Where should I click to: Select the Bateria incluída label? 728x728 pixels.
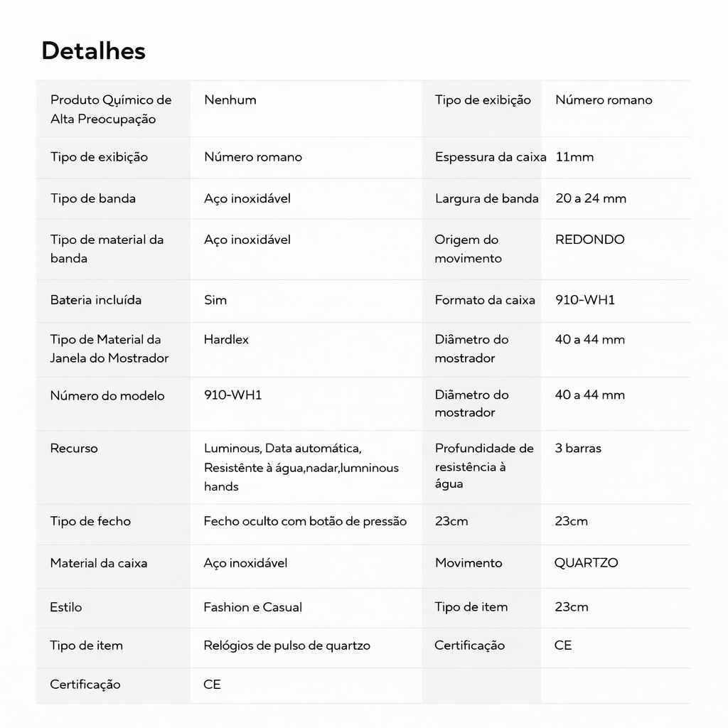point(96,300)
